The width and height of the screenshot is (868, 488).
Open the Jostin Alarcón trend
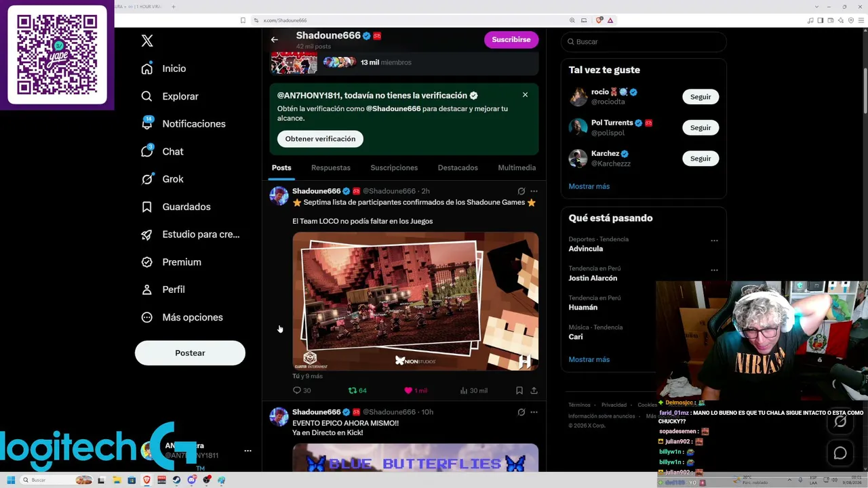click(593, 278)
